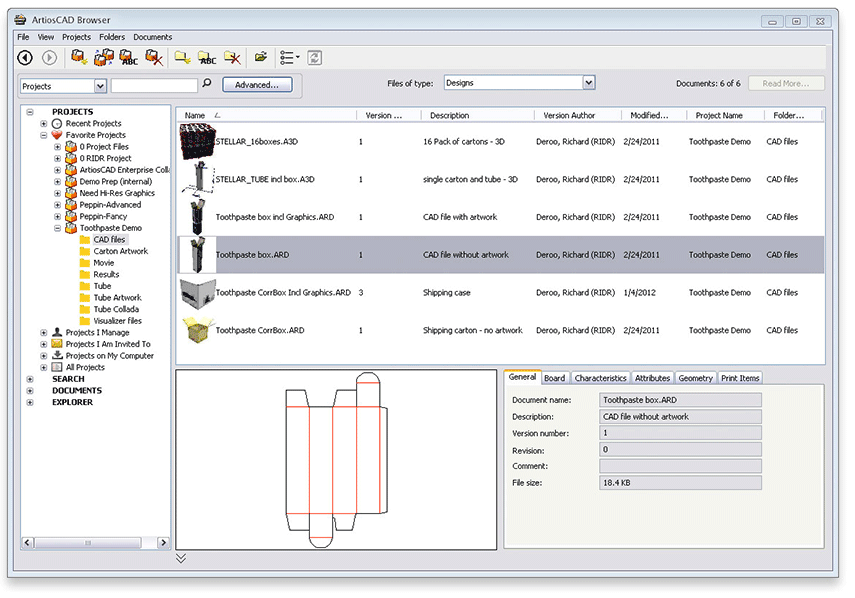Click the All Projects icon
The image size is (855, 598).
point(57,367)
